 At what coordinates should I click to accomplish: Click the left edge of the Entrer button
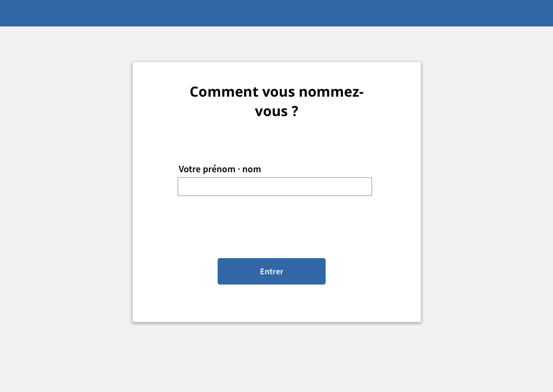tap(221, 271)
